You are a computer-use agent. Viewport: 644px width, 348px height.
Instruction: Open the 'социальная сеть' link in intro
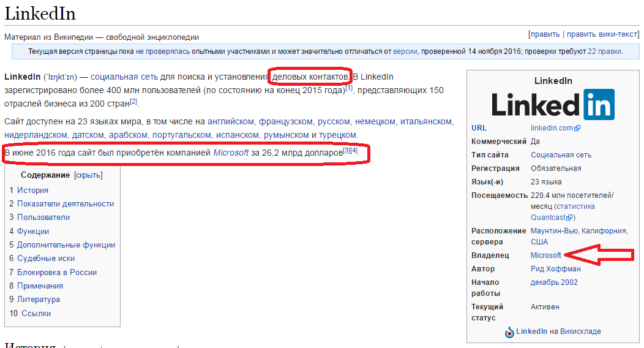pyautogui.click(x=124, y=77)
